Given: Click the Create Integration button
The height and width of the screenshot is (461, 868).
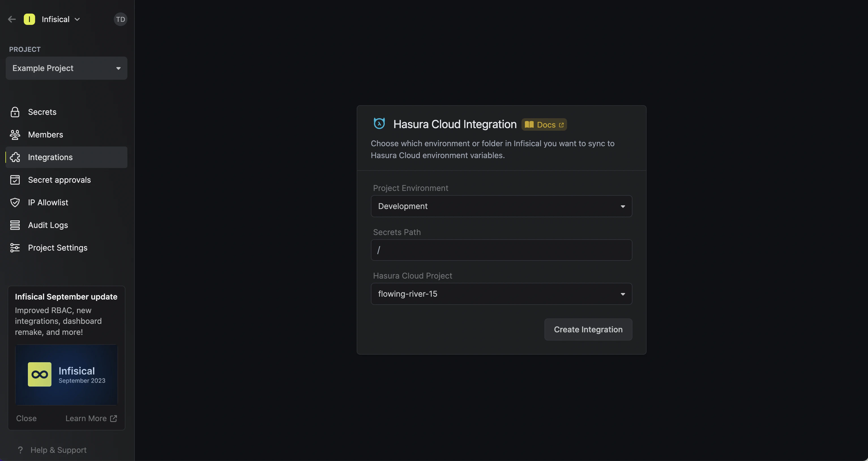Looking at the screenshot, I should (x=588, y=329).
